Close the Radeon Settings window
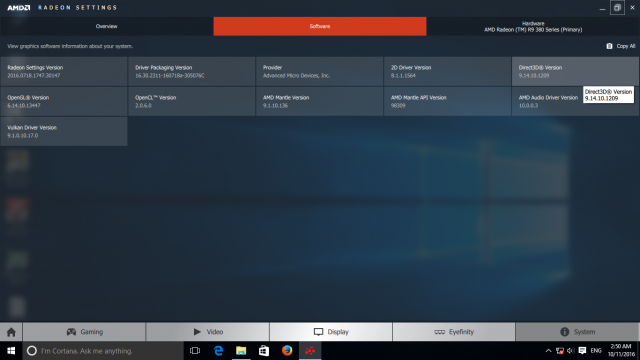The width and height of the screenshot is (640, 360). [x=632, y=8]
